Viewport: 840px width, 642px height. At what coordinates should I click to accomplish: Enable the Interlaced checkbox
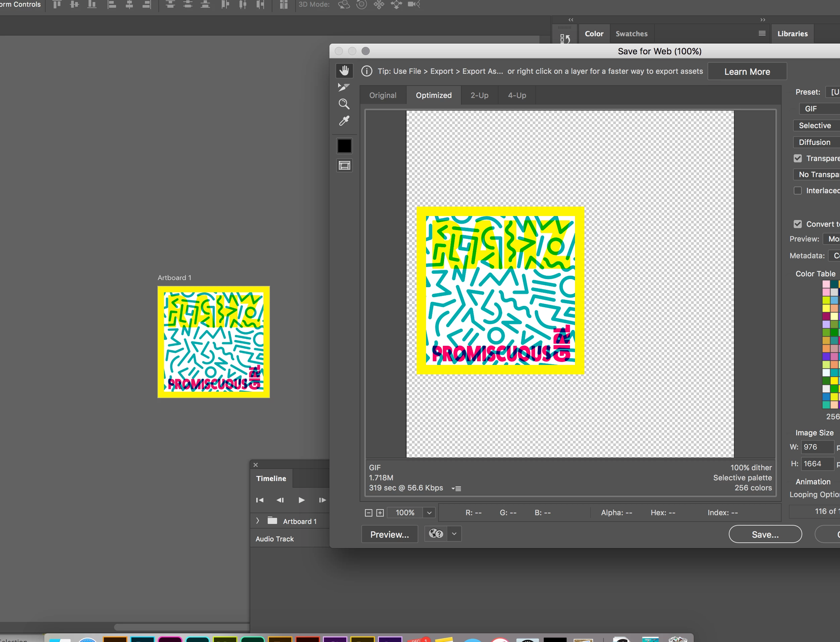(798, 190)
